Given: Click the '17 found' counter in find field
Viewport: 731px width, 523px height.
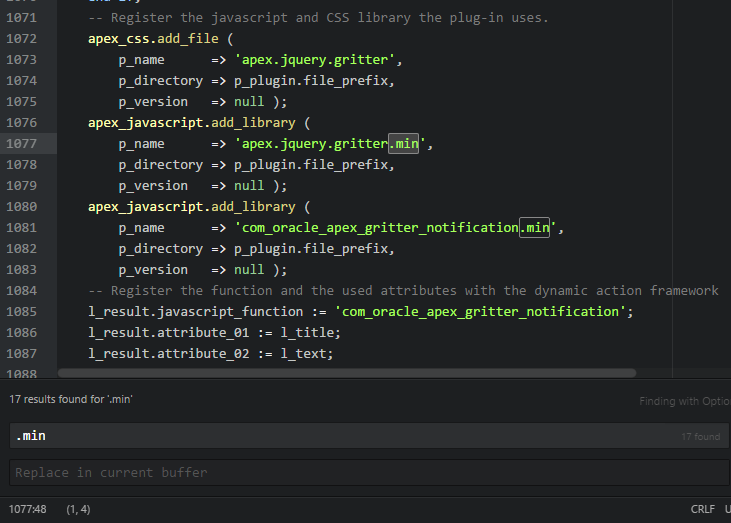Looking at the screenshot, I should [x=701, y=437].
